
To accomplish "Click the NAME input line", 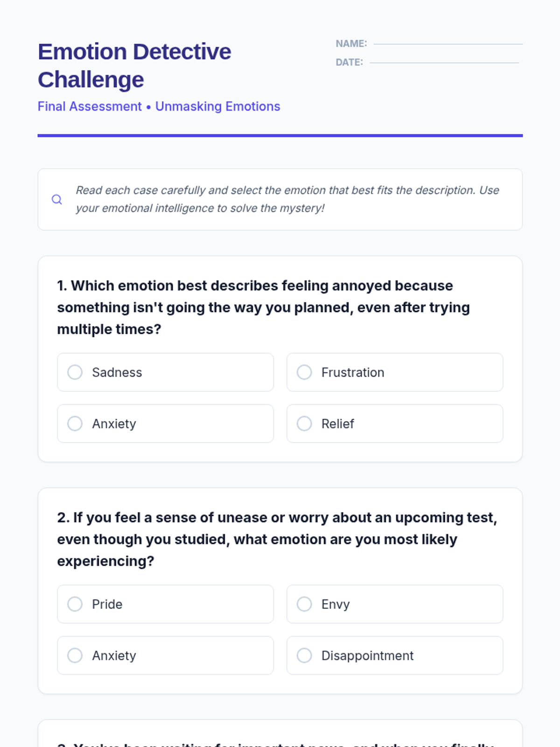I will pos(448,44).
